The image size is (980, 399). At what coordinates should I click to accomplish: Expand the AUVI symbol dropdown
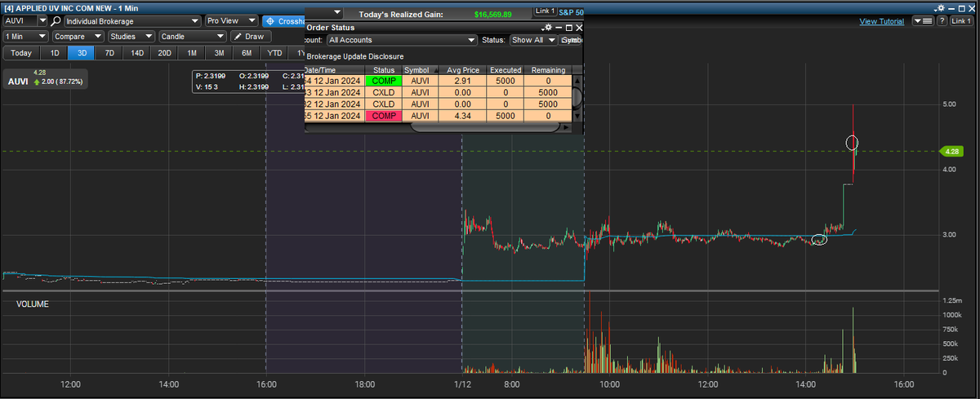click(x=42, y=20)
